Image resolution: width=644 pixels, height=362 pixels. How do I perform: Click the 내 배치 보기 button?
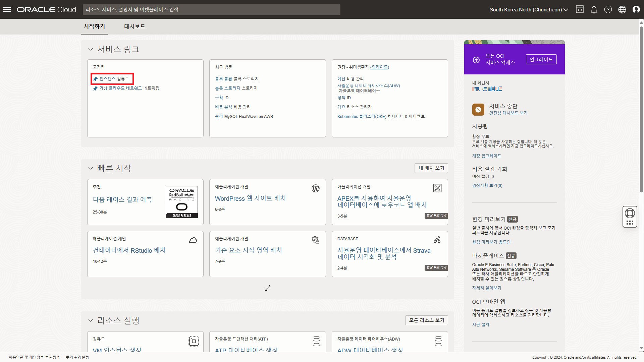click(431, 168)
